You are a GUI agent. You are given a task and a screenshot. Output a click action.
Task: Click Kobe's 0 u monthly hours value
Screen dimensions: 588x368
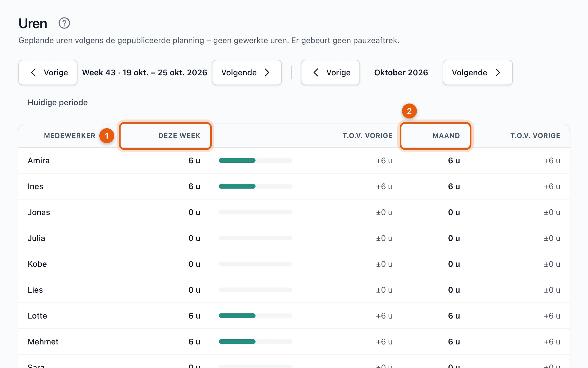click(454, 264)
